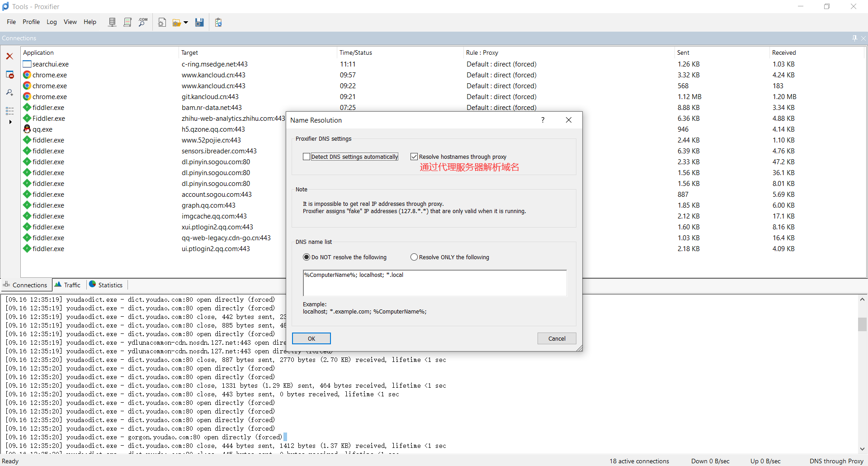This screenshot has height=466, width=868.
Task: Click the Fiddler icon for www.52pojie.cn row
Action: [x=27, y=140]
